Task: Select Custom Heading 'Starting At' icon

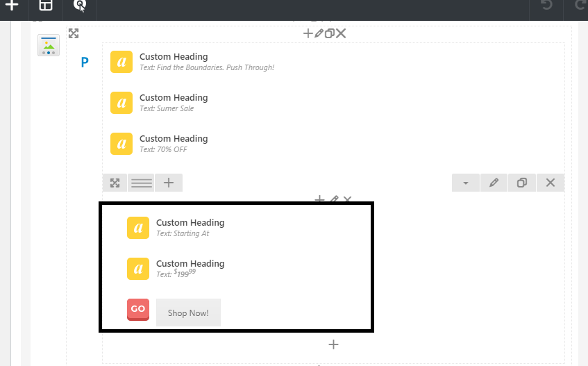Action: 138,228
